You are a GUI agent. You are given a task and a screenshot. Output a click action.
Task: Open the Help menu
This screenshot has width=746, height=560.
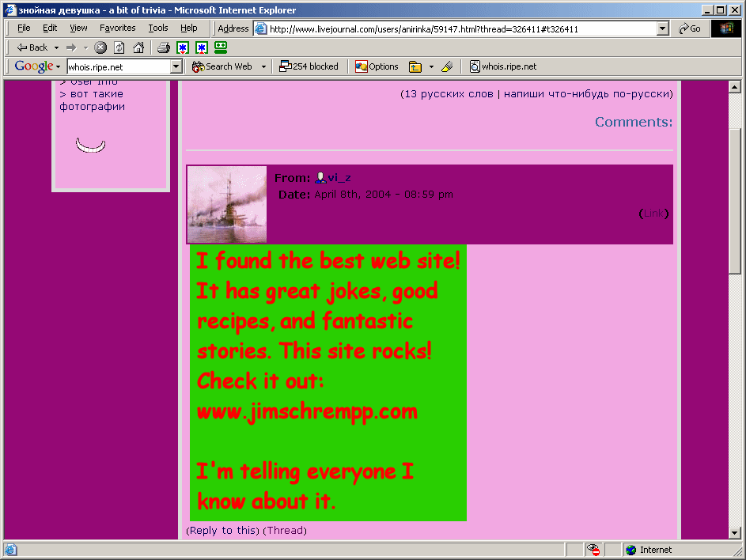189,28
